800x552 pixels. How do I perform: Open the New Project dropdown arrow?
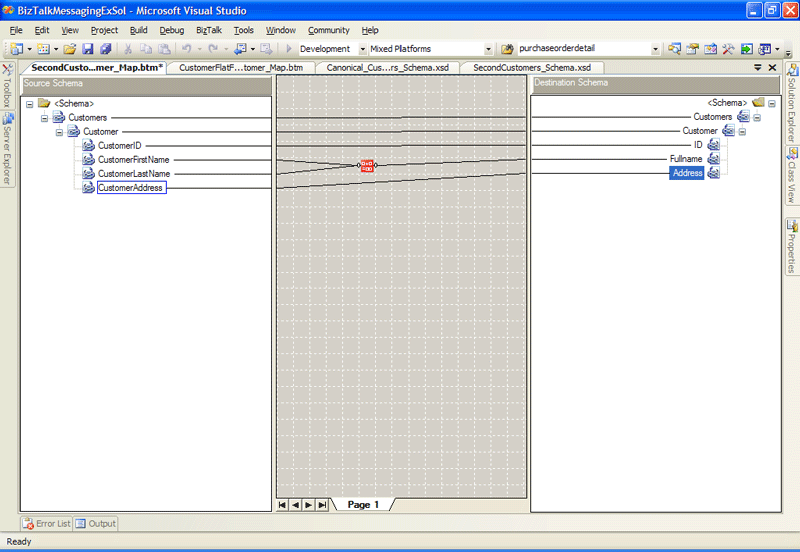30,49
